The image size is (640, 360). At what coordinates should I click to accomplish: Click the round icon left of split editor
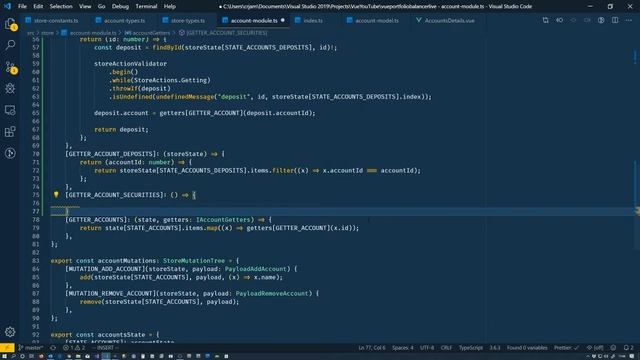coord(601,20)
